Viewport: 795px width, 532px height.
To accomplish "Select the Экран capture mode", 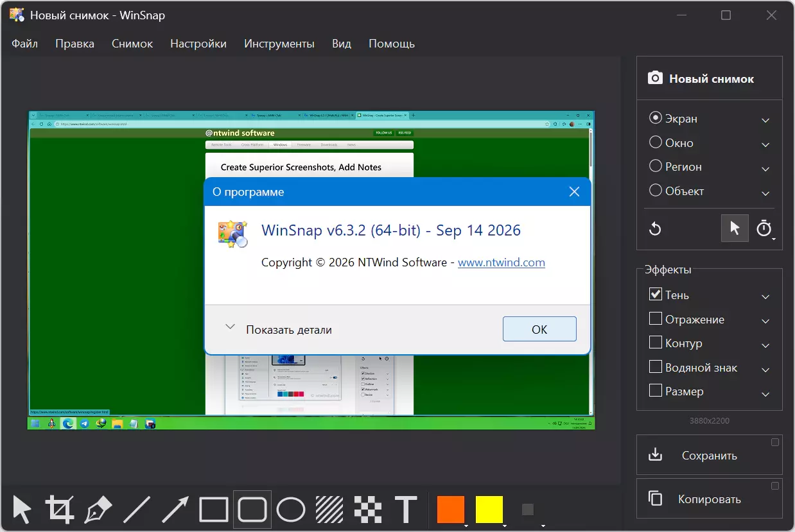I will pyautogui.click(x=656, y=118).
